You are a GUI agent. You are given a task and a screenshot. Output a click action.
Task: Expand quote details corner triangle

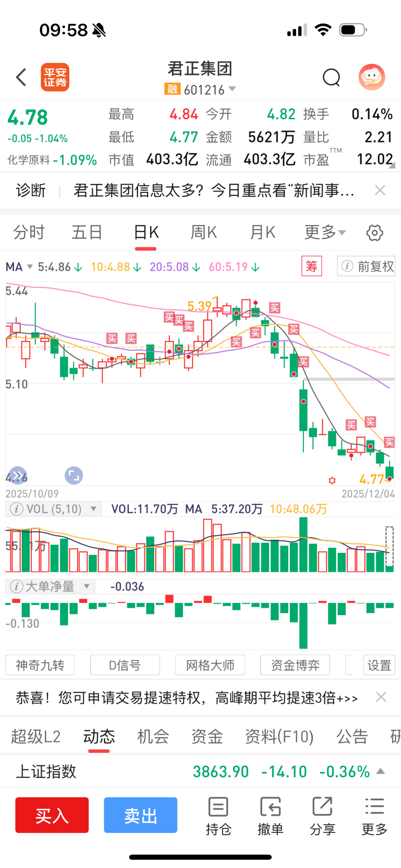(392, 165)
